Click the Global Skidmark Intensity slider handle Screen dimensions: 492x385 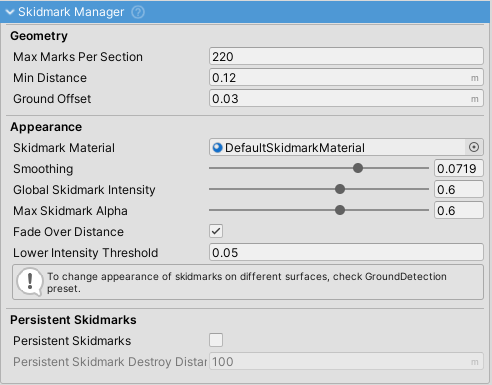tap(340, 189)
